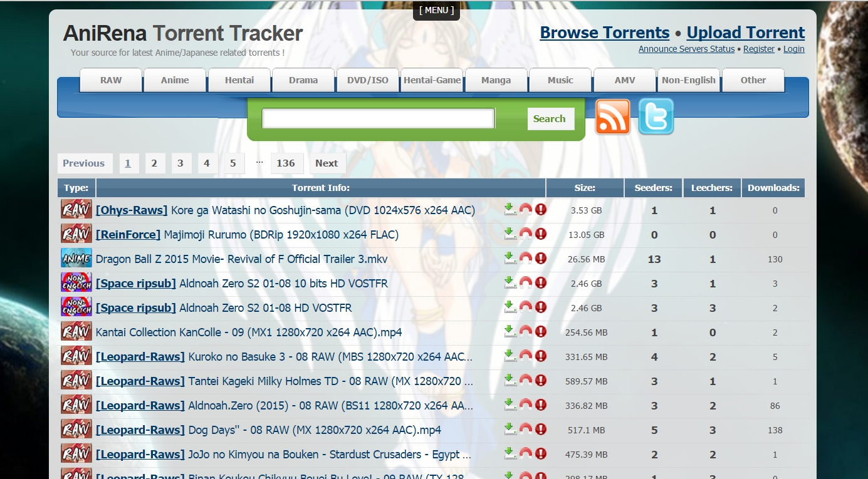This screenshot has width=868, height=479.
Task: Click the Next page button
Action: [x=327, y=163]
